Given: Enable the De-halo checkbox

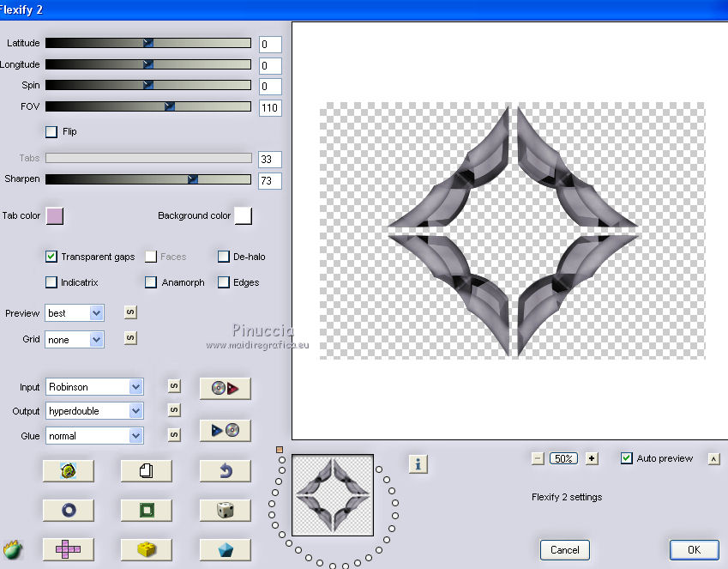Looking at the screenshot, I should 223,257.
